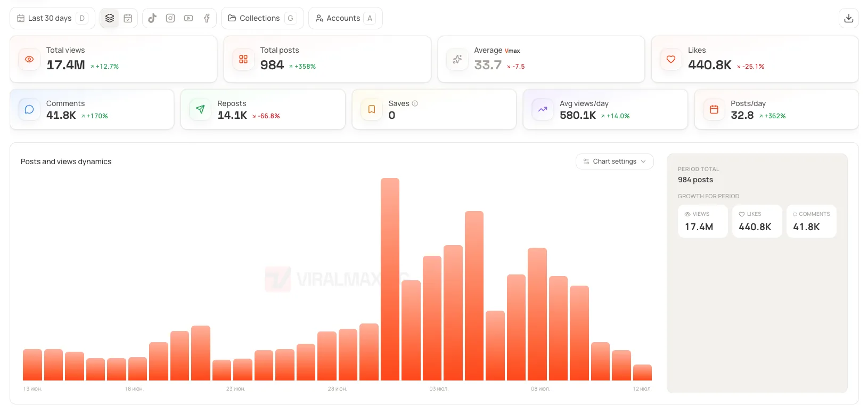Click the +362% Posts/day change
Image resolution: width=868 pixels, height=413 pixels.
[773, 116]
